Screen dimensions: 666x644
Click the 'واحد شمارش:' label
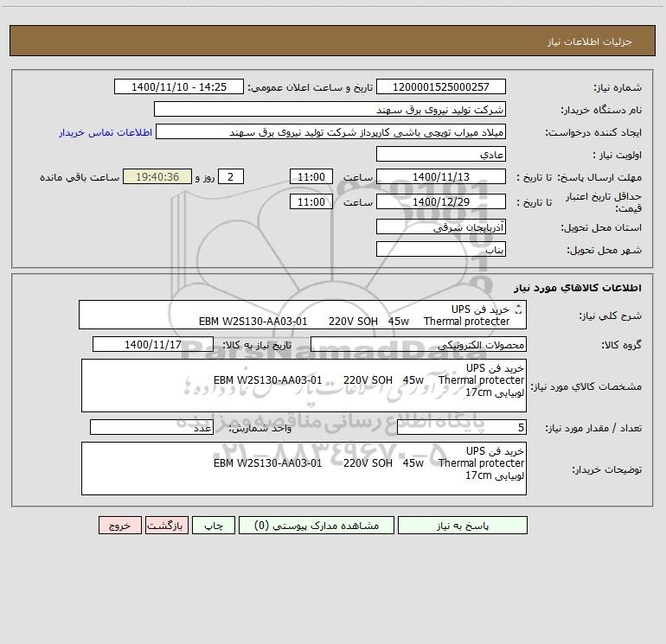(260, 428)
